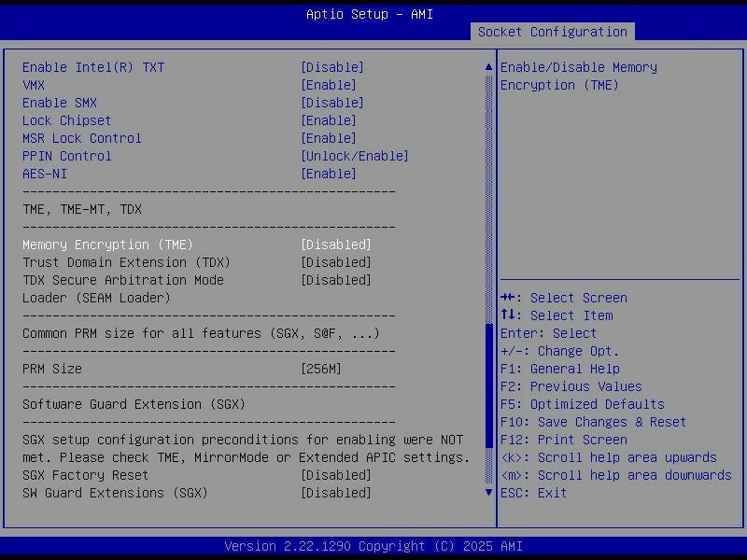
Task: Change the Lock Chipset [Enable] value
Action: click(x=329, y=120)
